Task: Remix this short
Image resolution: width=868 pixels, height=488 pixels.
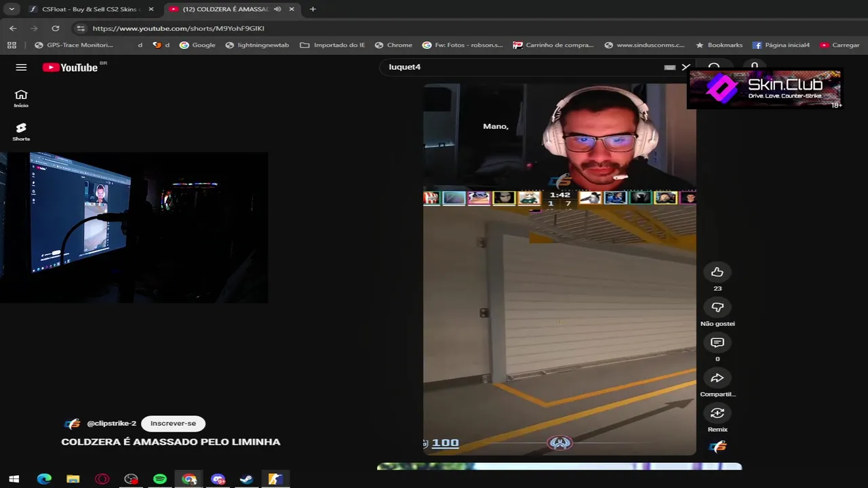Action: coord(717,413)
